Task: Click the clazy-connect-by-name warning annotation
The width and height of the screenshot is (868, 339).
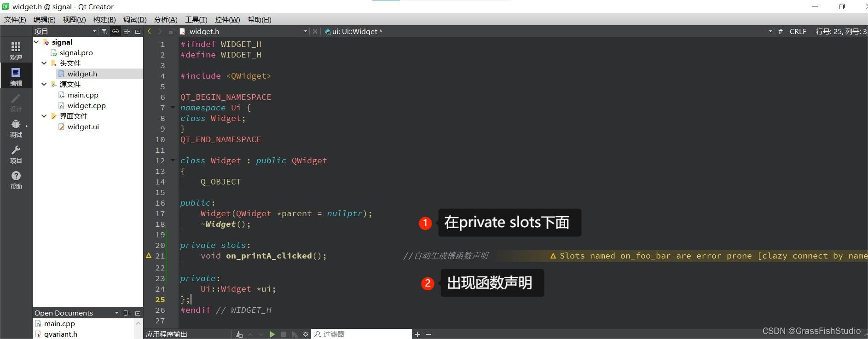Action: (709, 256)
